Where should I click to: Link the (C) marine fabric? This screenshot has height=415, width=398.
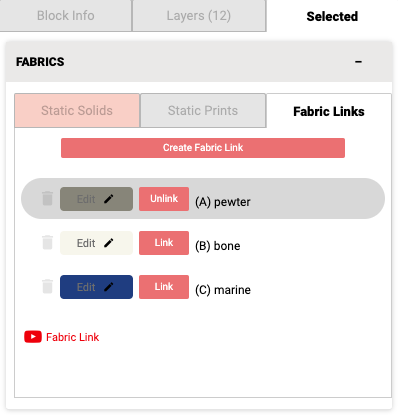(164, 287)
